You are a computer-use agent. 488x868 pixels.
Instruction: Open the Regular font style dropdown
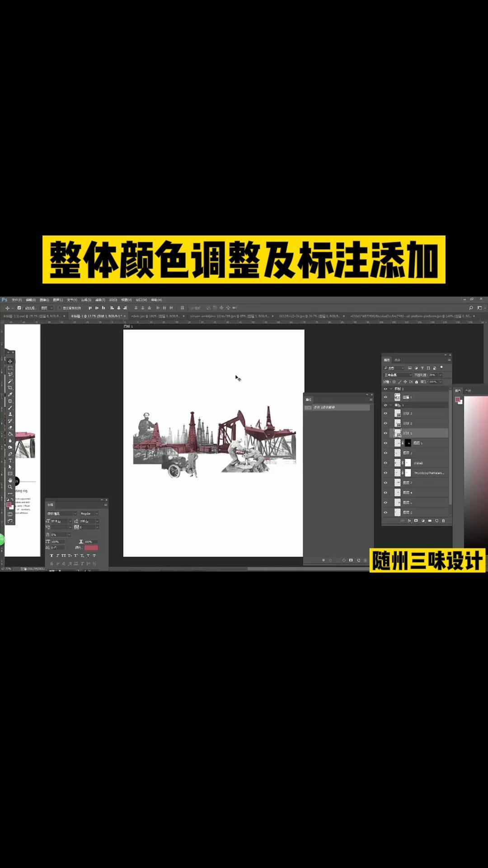coord(89,514)
